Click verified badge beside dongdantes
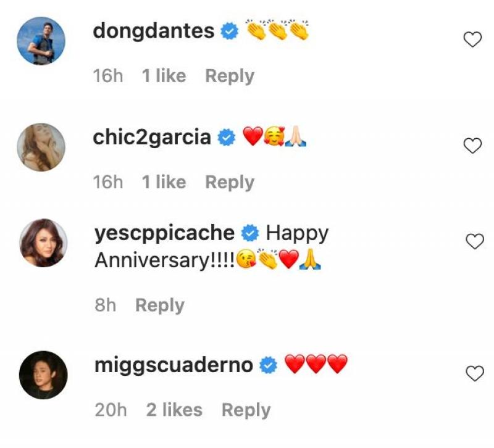The image size is (494, 448). [230, 31]
